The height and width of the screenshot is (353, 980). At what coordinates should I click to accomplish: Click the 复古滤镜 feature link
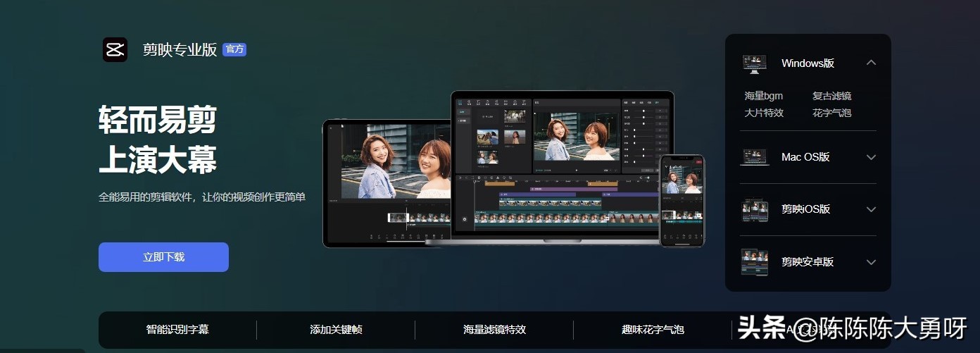(831, 96)
